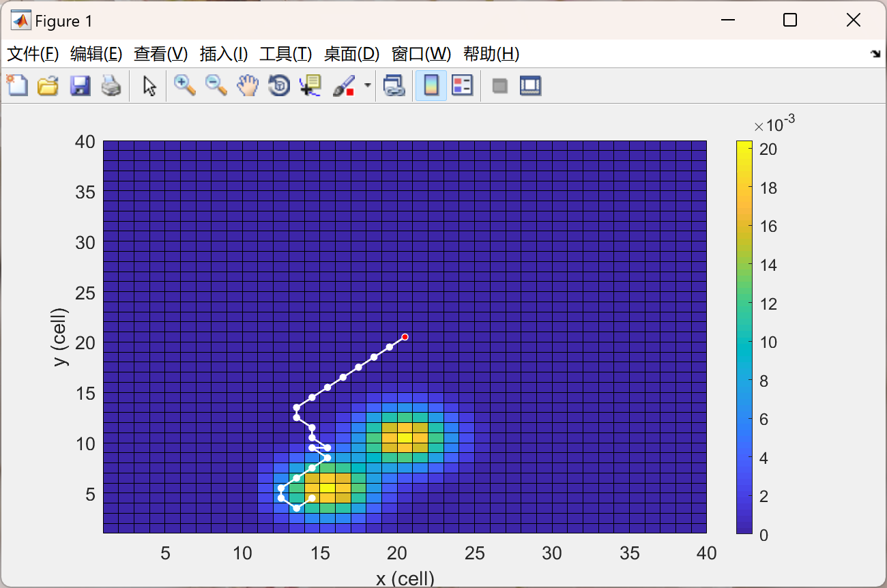Viewport: 887px width, 588px height.
Task: Open the 文件(F) menu
Action: tap(33, 54)
